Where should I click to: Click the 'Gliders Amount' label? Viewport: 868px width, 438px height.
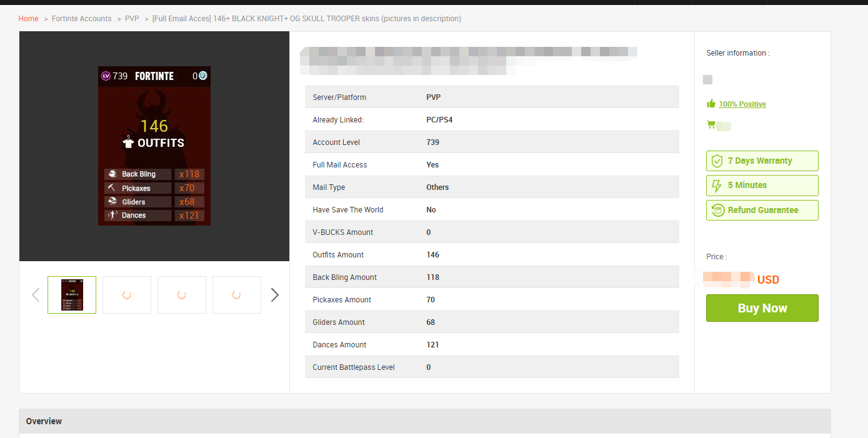click(x=339, y=322)
